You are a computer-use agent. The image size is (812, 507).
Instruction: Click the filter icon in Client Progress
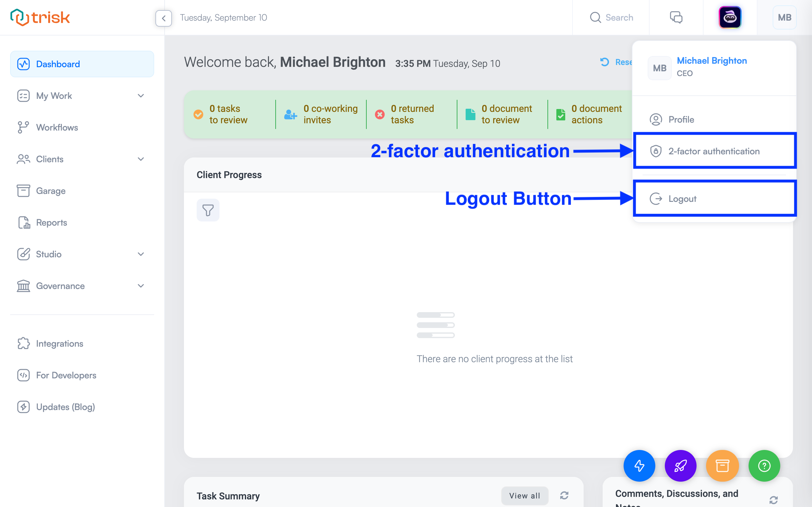click(208, 210)
